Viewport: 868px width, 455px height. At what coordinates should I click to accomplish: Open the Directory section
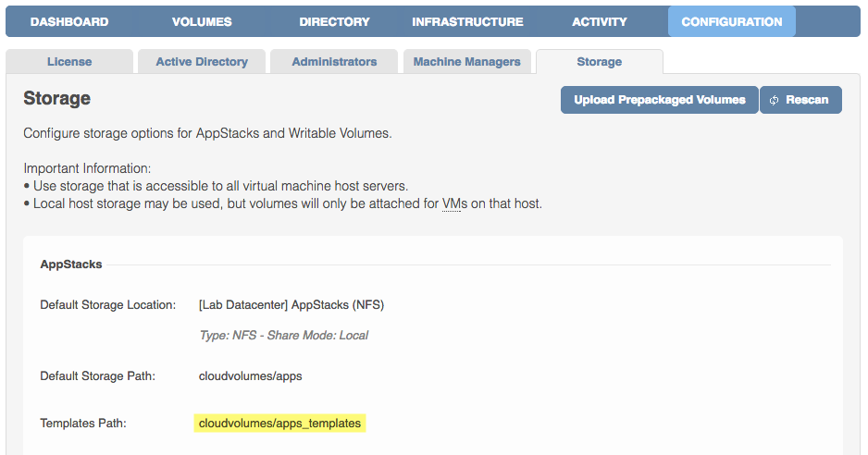pyautogui.click(x=334, y=21)
